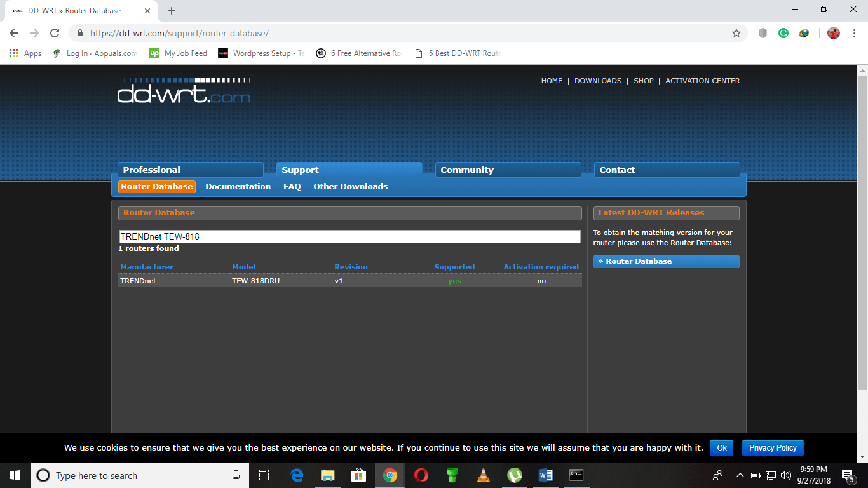868x488 pixels.
Task: Show hidden system tray icons
Action: tap(740, 475)
